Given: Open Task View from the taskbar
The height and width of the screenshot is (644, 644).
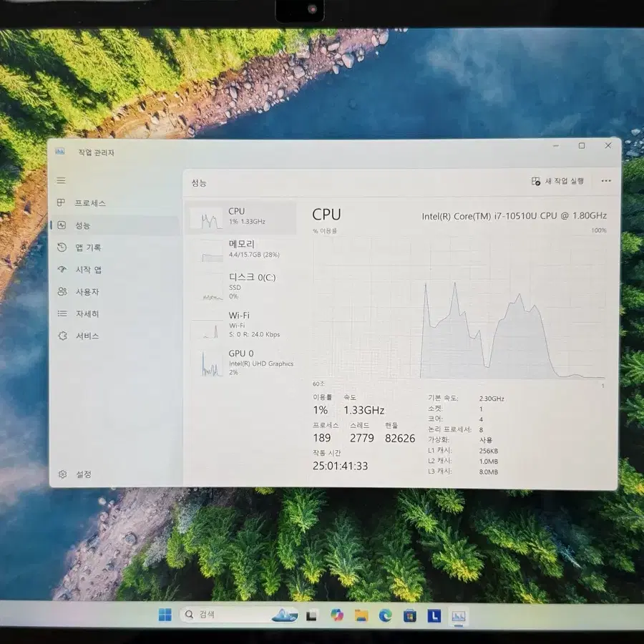Looking at the screenshot, I should click(x=312, y=615).
